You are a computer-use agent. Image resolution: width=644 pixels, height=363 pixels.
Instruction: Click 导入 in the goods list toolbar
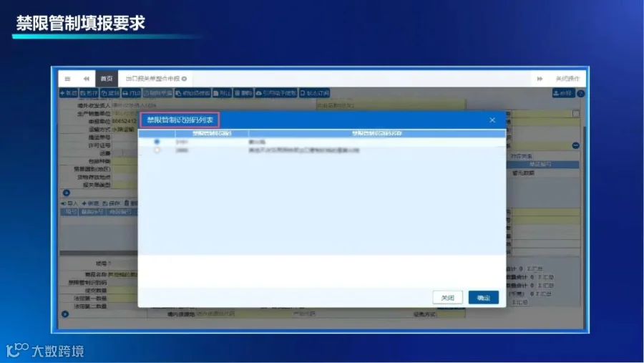click(69, 203)
